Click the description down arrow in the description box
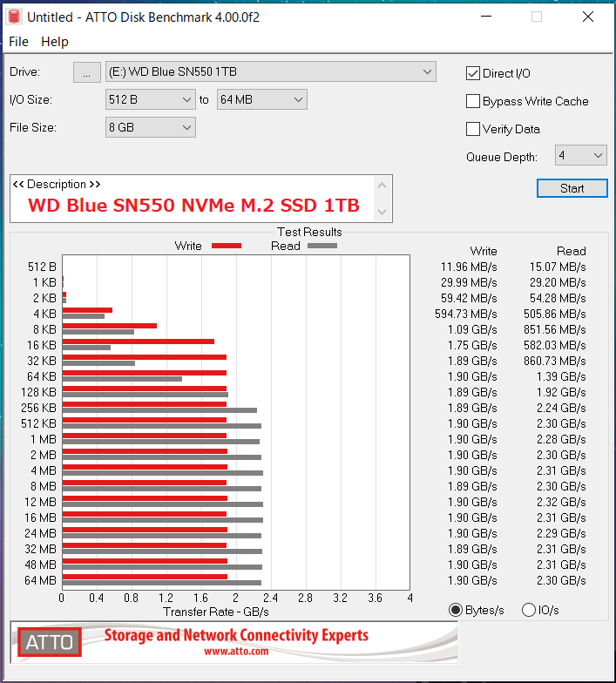Screen dimensions: 616x683 pos(382,213)
